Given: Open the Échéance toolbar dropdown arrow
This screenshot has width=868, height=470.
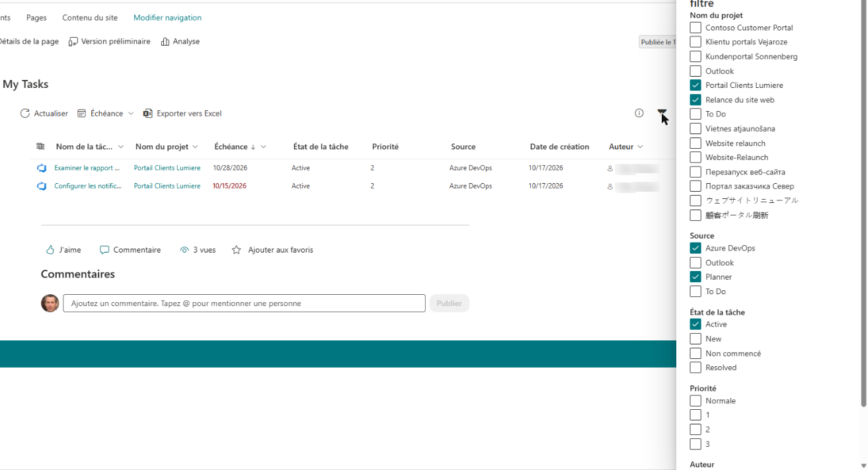Looking at the screenshot, I should [131, 114].
